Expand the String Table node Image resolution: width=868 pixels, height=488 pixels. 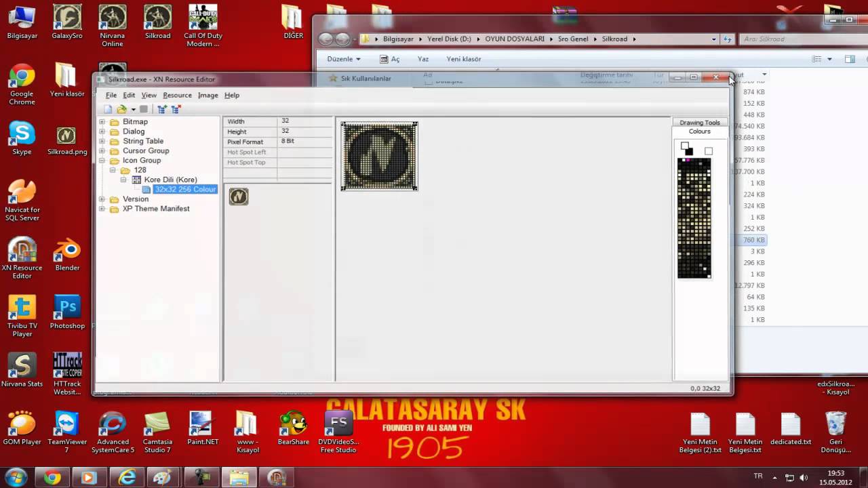click(x=102, y=141)
